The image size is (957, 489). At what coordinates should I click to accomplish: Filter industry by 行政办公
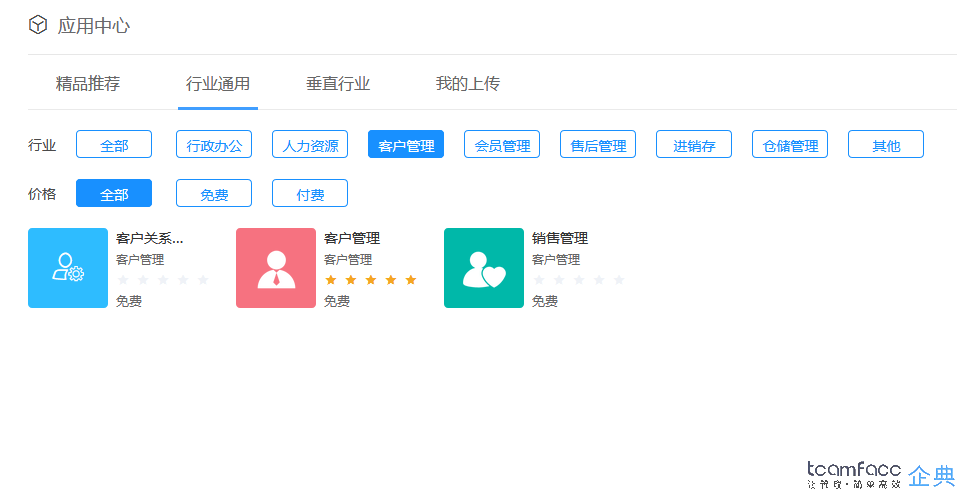214,145
